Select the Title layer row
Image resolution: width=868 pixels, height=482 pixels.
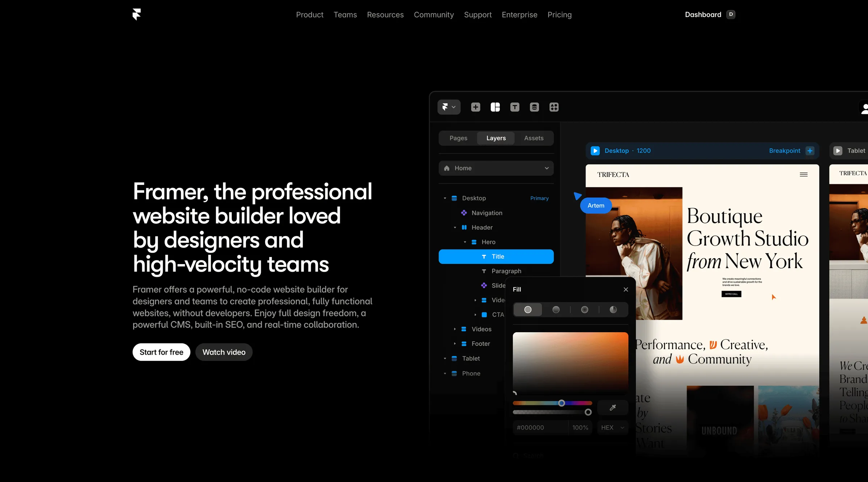coord(496,257)
